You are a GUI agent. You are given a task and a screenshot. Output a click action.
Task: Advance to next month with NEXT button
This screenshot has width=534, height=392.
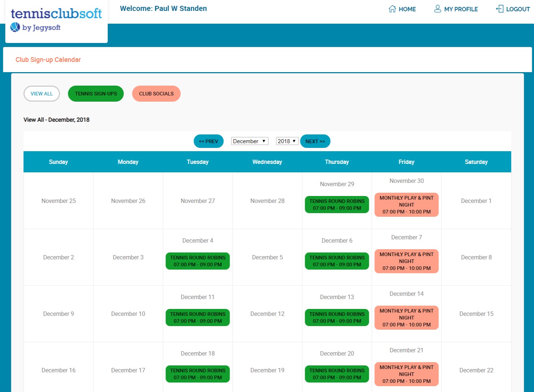coord(315,141)
